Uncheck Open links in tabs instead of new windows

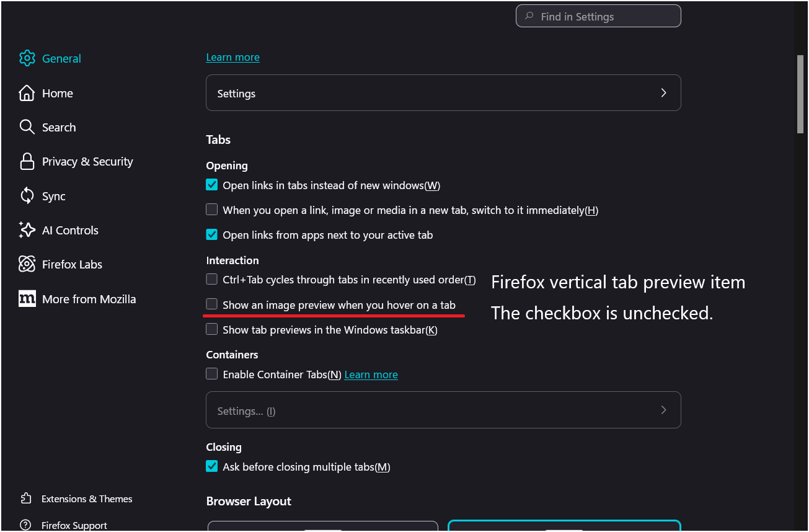(x=212, y=185)
